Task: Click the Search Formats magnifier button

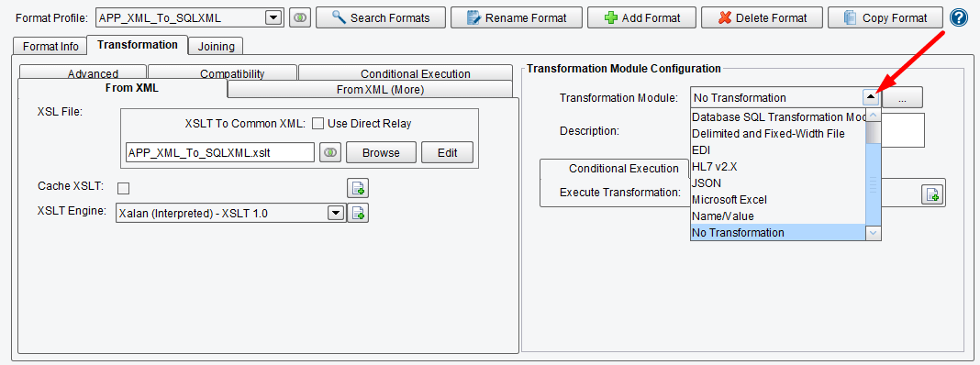Action: point(381,18)
